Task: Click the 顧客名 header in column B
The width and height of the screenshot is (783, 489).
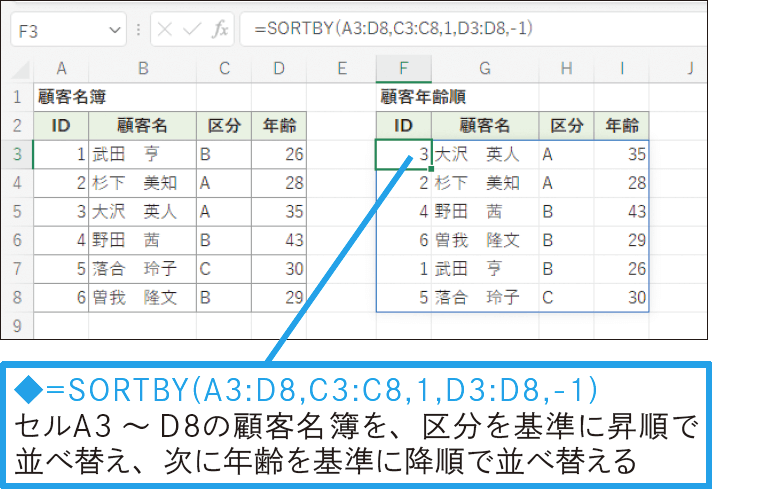Action: (142, 126)
